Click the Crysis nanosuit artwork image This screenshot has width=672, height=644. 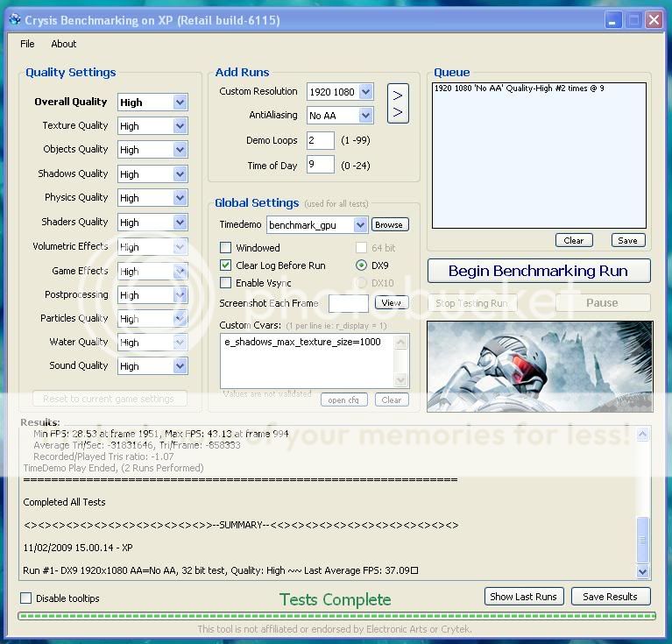click(x=540, y=366)
